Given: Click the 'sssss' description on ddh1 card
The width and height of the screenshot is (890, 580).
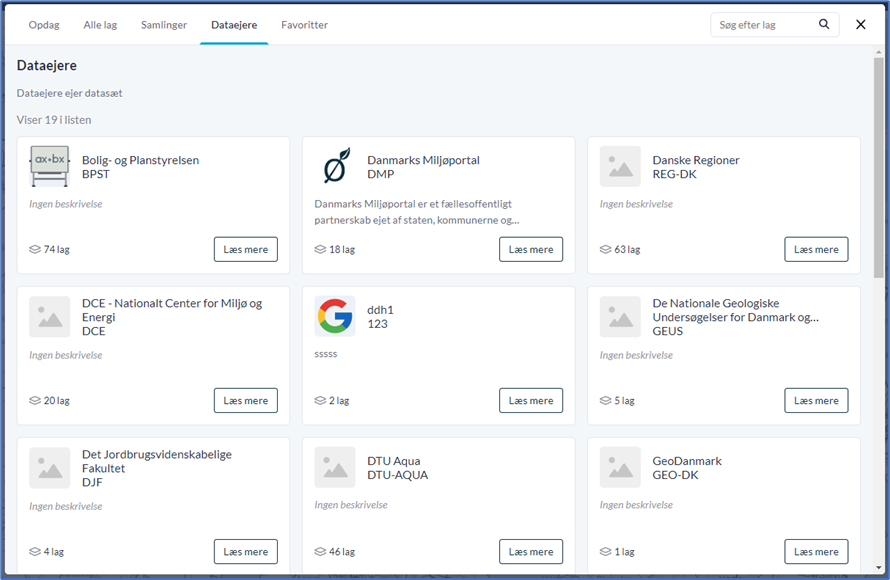Looking at the screenshot, I should click(326, 354).
